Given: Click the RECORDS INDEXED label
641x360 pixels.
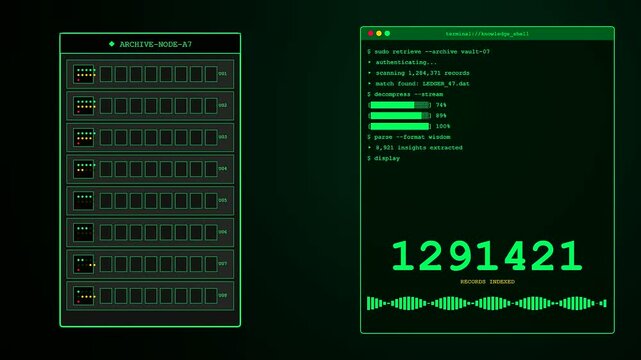Looking at the screenshot, I should [x=487, y=282].
